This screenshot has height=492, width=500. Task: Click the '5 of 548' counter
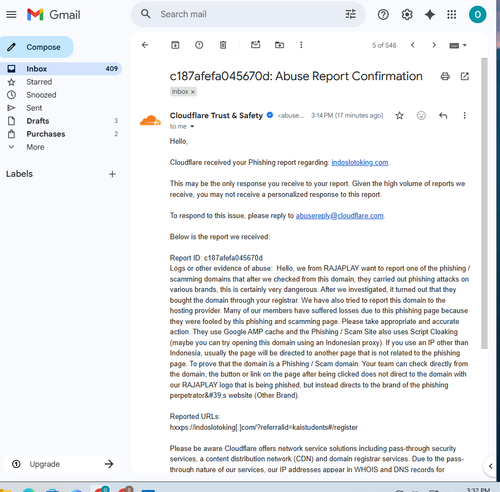tap(384, 45)
